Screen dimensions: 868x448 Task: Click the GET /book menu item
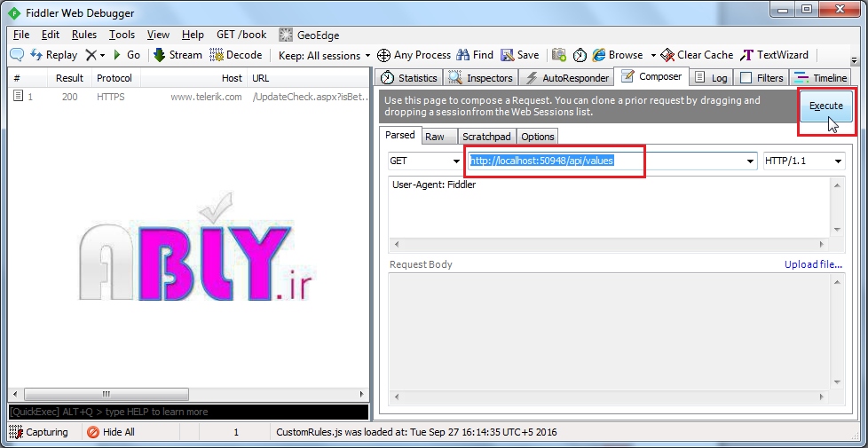pos(241,35)
